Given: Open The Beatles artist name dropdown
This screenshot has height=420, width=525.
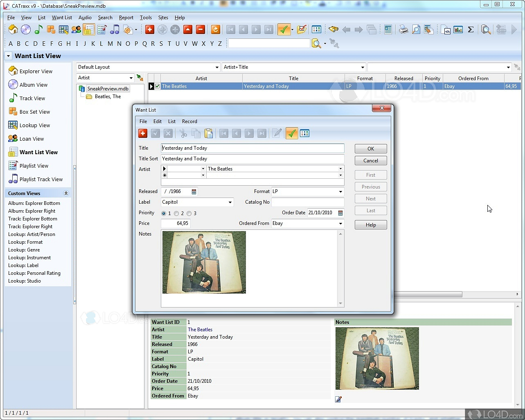Looking at the screenshot, I should (x=340, y=169).
